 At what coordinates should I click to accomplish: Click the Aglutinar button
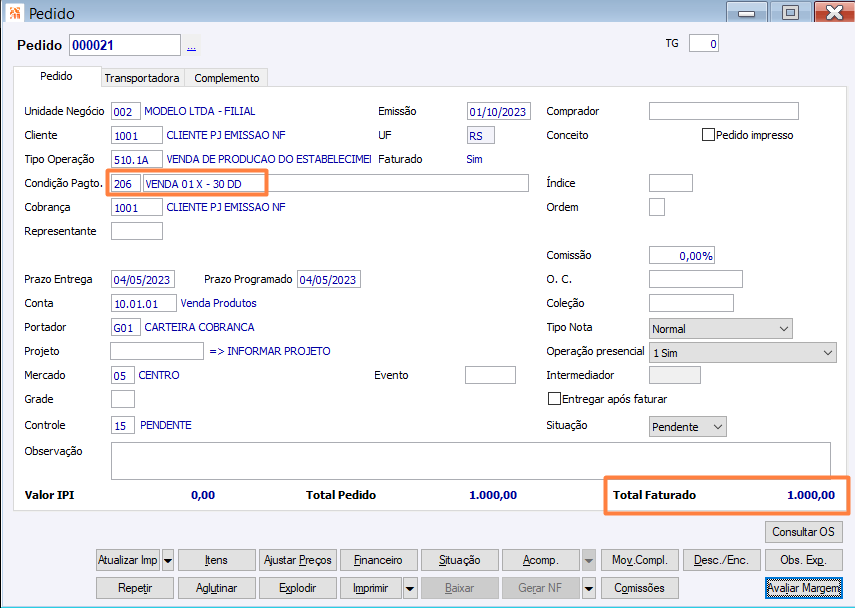point(216,588)
